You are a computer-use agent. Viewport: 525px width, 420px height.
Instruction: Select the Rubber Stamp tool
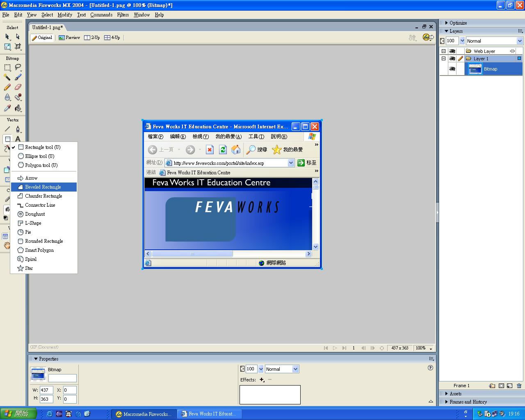pos(18,97)
